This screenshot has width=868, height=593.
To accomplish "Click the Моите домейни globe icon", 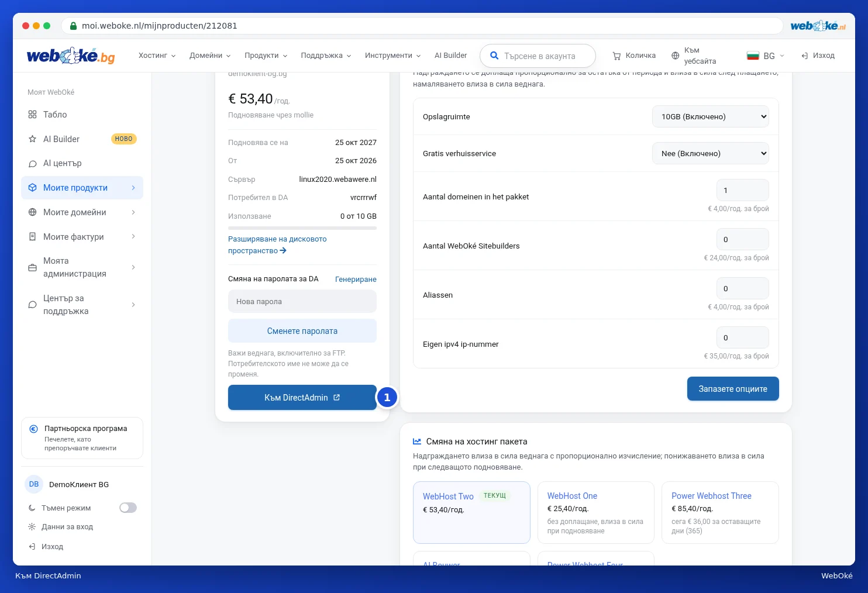I will (32, 212).
